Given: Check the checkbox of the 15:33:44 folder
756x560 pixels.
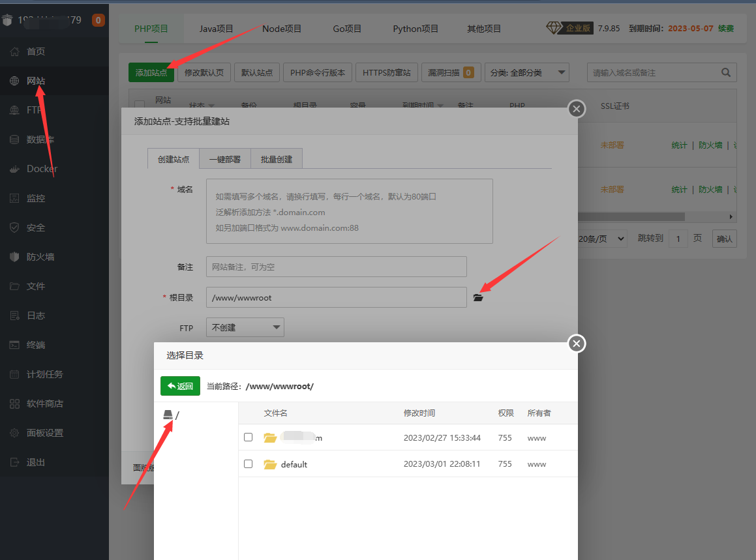Looking at the screenshot, I should [x=249, y=437].
